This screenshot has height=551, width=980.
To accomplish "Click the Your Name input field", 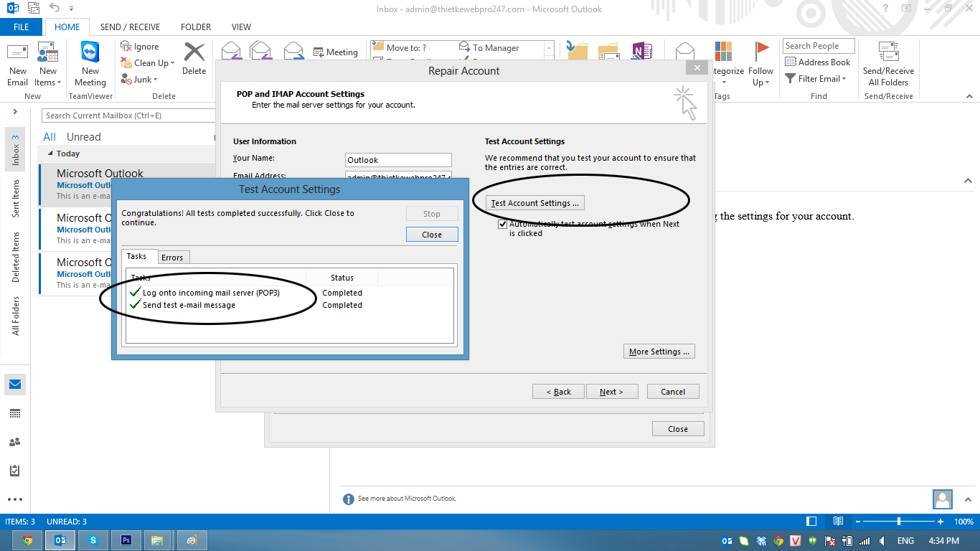I will coord(398,160).
